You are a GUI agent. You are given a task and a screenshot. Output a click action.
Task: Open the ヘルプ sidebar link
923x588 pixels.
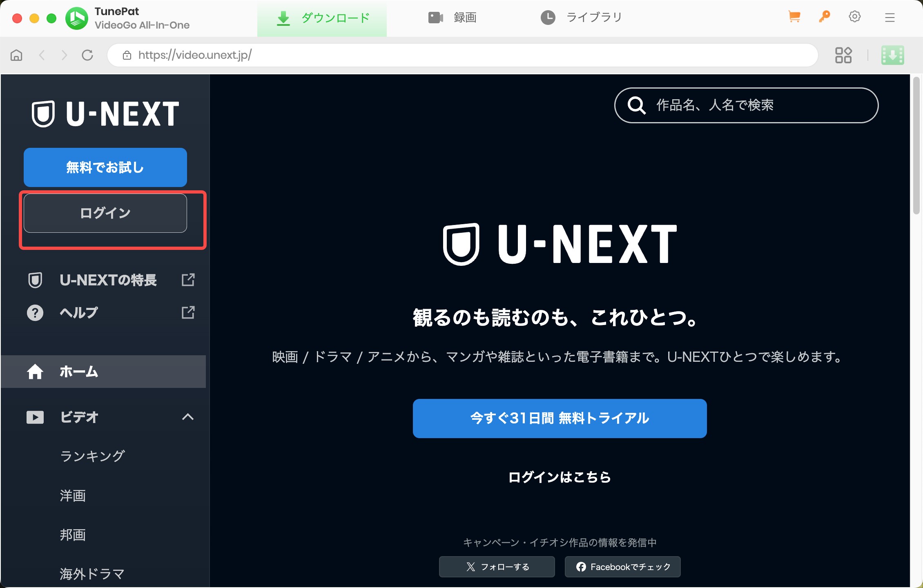[79, 313]
